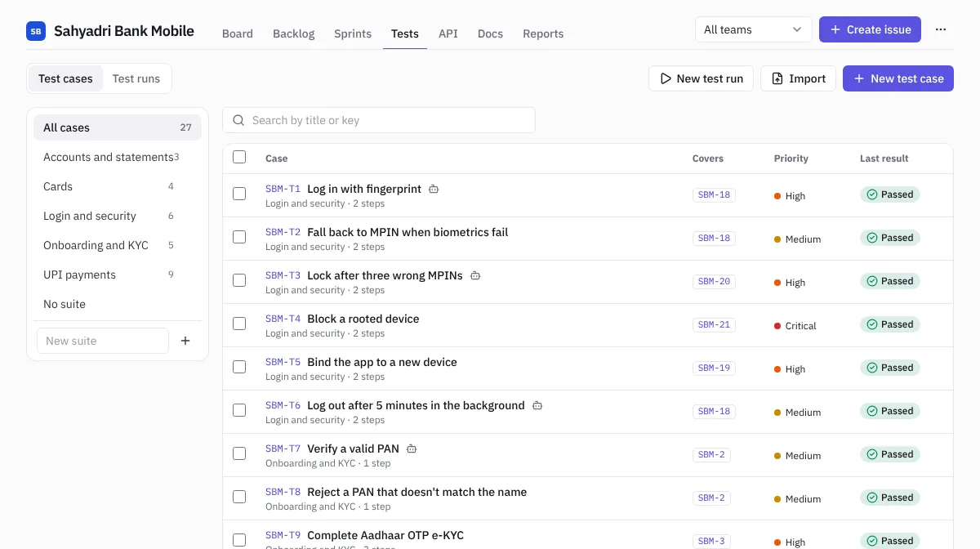Go to the Board tab

[x=238, y=33]
